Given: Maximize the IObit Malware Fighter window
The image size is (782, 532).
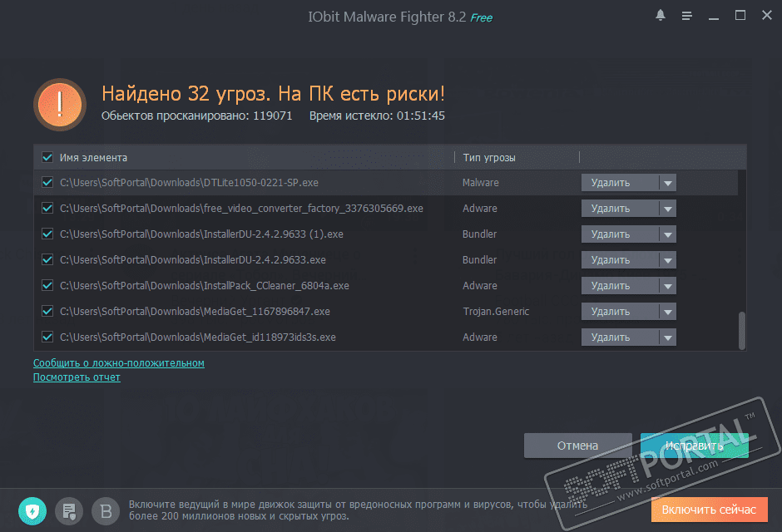Looking at the screenshot, I should coord(740,16).
